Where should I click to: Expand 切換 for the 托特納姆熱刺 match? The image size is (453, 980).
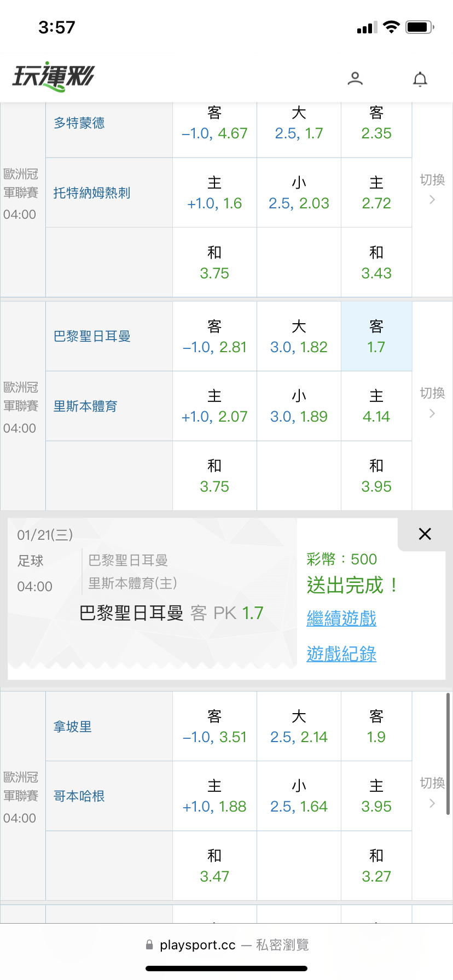tap(432, 189)
